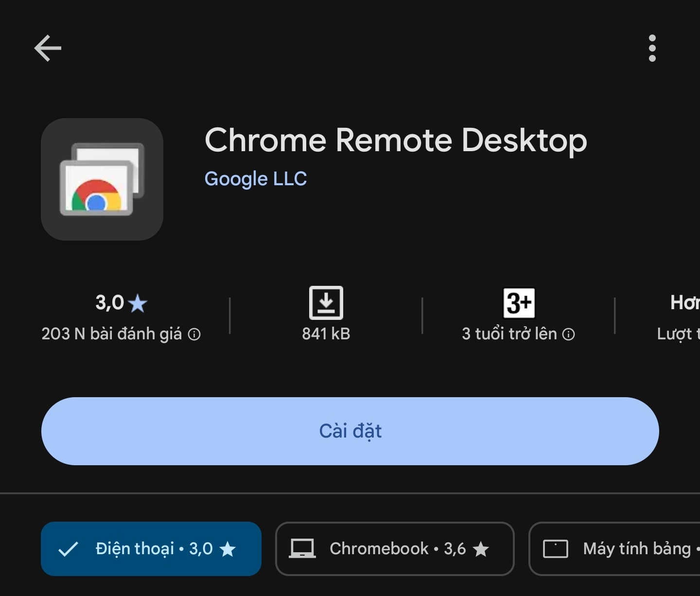Viewport: 700px width, 596px height.
Task: Tap the Chrome Remote Desktop title
Action: pos(396,140)
